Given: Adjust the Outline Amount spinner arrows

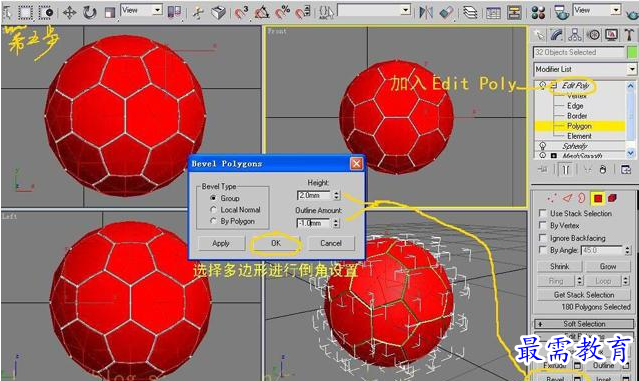Looking at the screenshot, I should coord(336,223).
